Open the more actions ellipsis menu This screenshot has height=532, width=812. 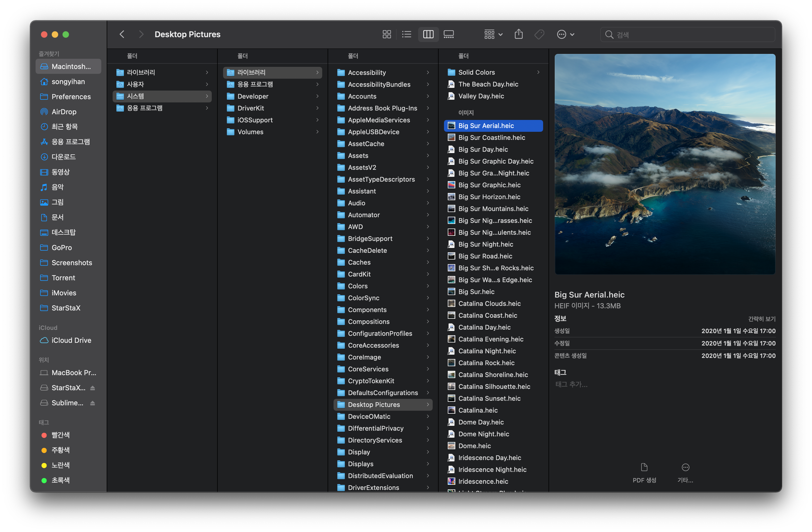click(x=565, y=34)
